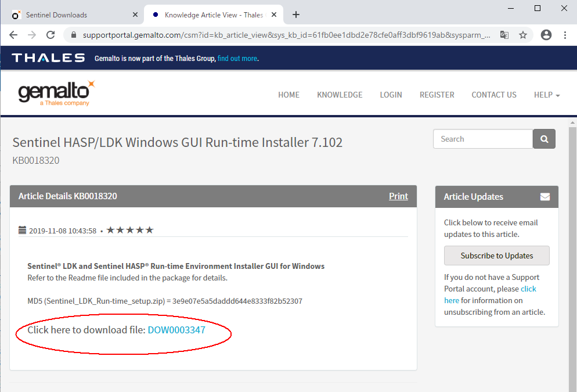Follow the 'click here' unsubscribe info link

pos(528,289)
